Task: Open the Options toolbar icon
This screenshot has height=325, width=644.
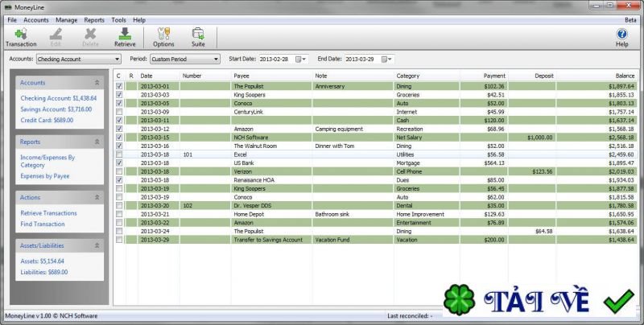Action: tap(163, 38)
